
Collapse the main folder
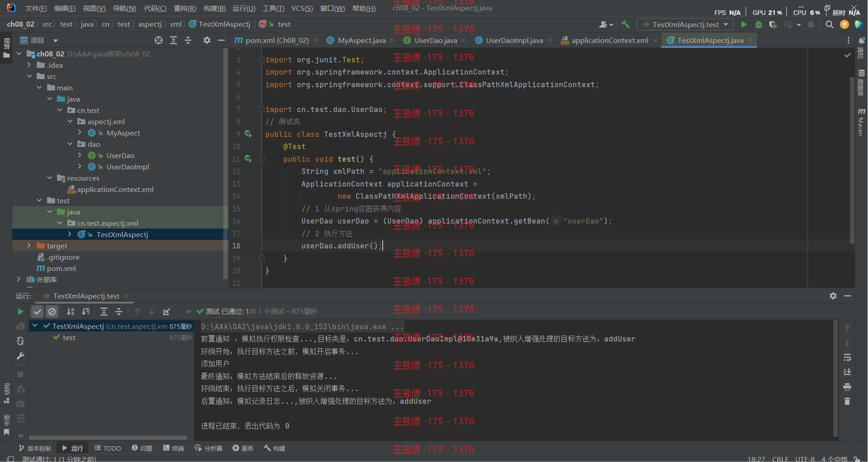(x=39, y=88)
